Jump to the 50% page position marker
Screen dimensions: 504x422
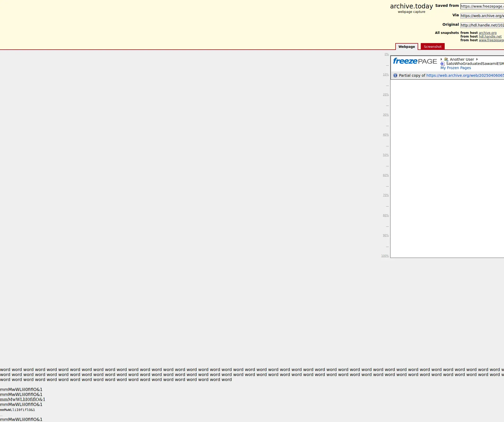coord(386,155)
